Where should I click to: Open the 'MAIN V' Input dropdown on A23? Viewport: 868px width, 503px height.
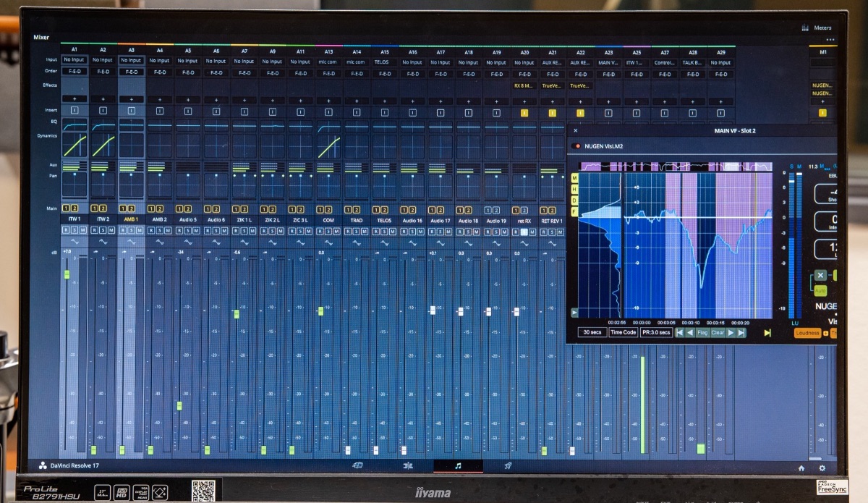[608, 62]
